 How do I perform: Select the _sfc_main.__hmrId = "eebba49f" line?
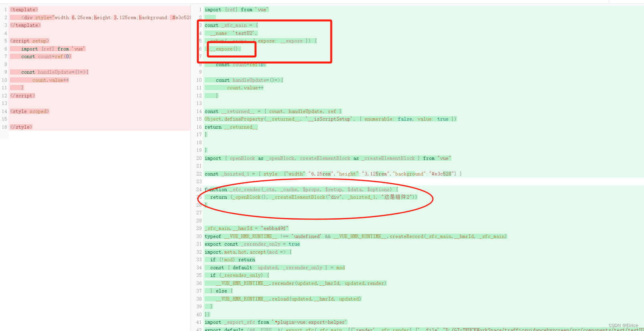pyautogui.click(x=247, y=228)
